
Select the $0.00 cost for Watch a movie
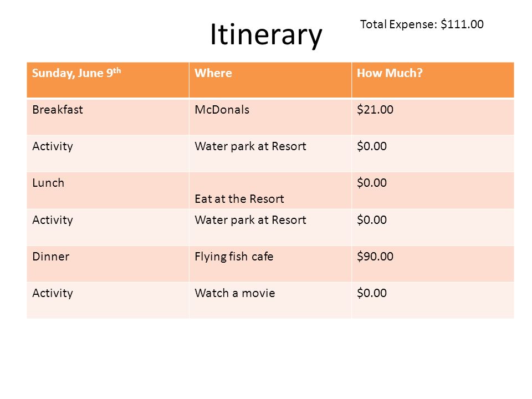pyautogui.click(x=433, y=300)
